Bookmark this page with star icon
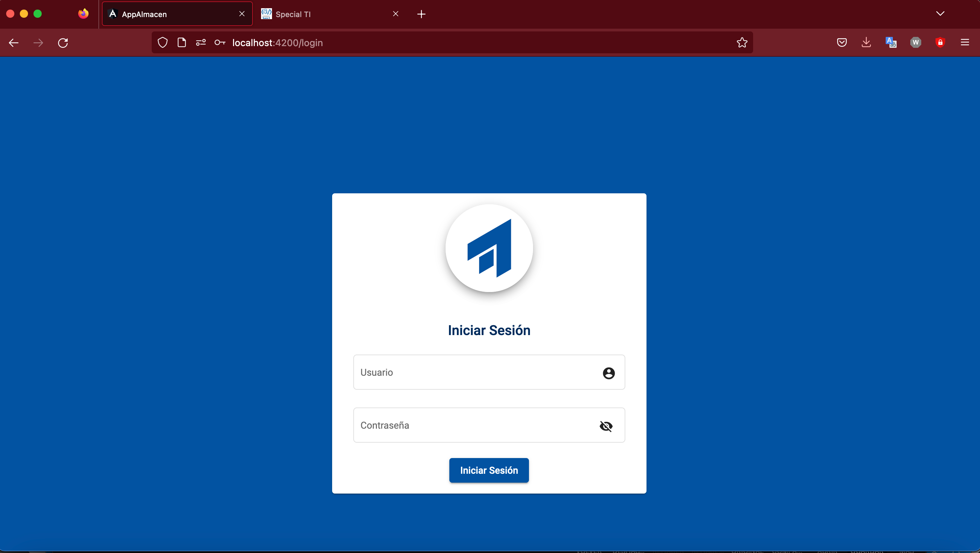 coord(742,43)
